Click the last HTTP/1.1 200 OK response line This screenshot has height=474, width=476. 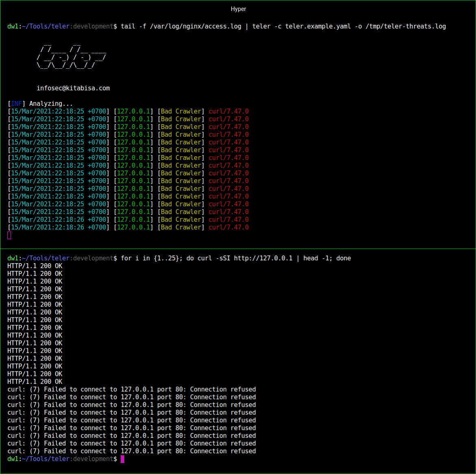35,382
